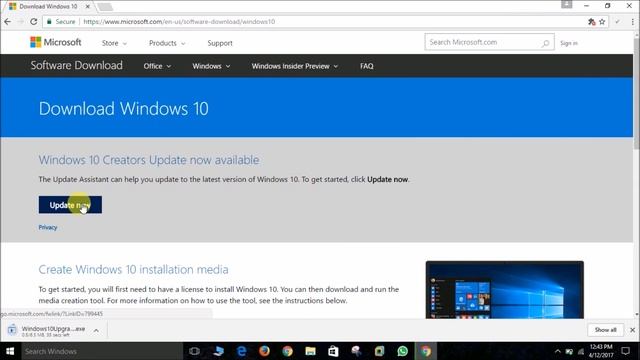The width and height of the screenshot is (640, 360).
Task: Open the Privacy link
Action: [48, 227]
